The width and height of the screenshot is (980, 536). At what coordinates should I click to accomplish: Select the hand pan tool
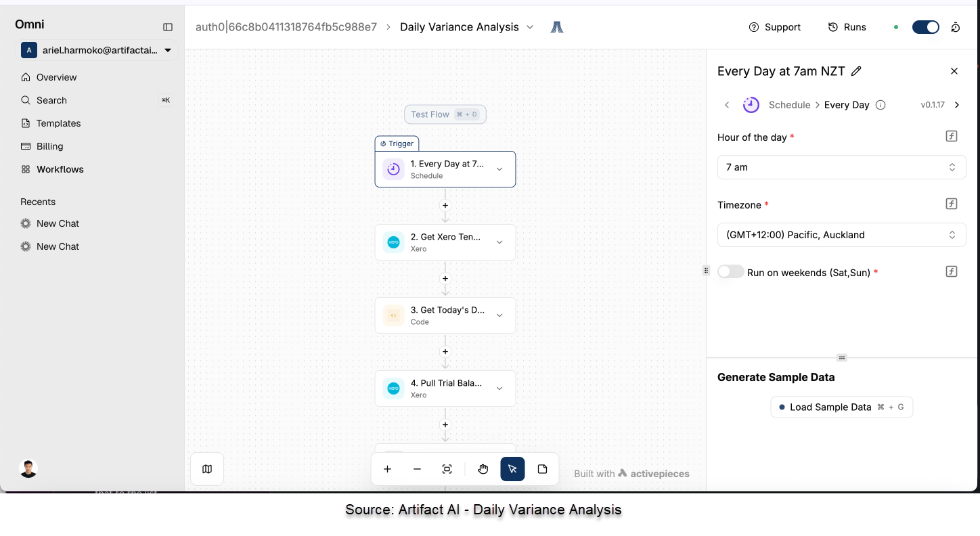[483, 469]
